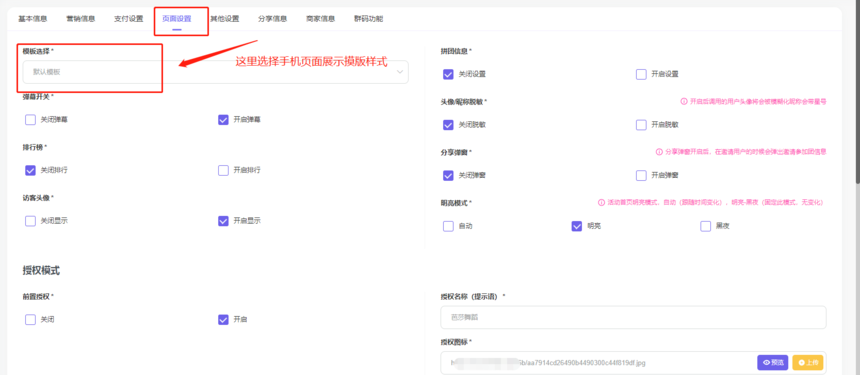Click the info icon beside 头像/昵称脱敏 hint
The image size is (860, 375).
(x=684, y=101)
